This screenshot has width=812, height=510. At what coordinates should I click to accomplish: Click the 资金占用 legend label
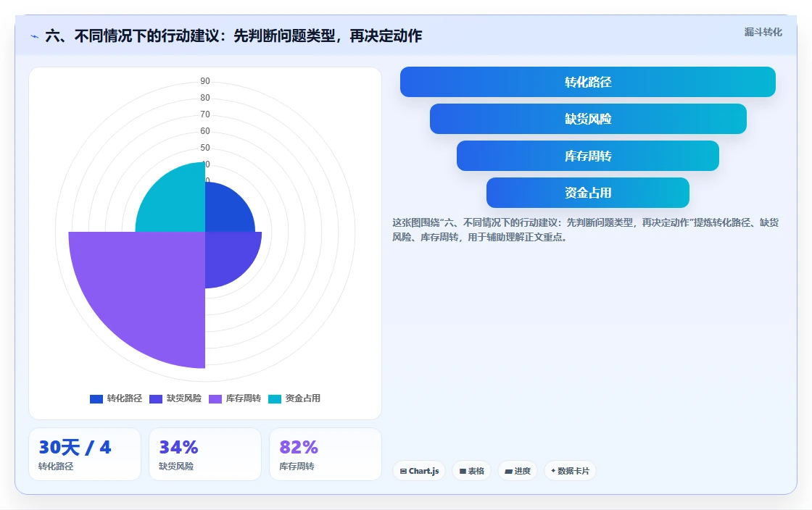coord(303,398)
